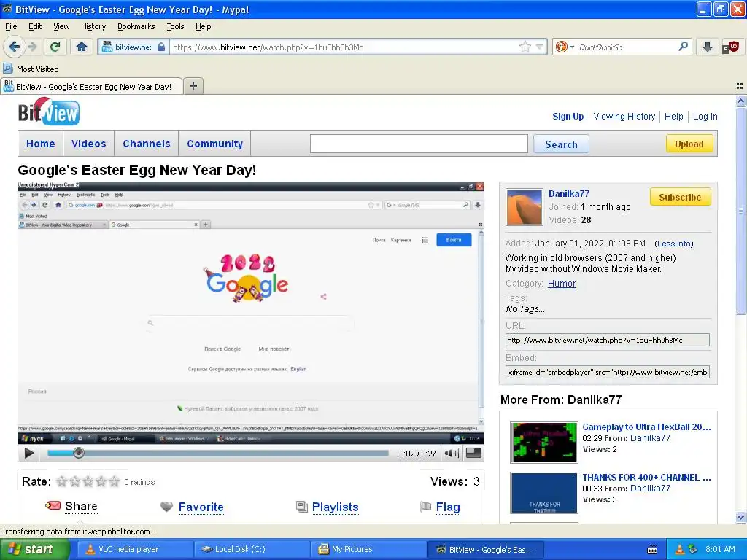The width and height of the screenshot is (747, 560).
Task: Click the Log In link
Action: [x=705, y=116]
